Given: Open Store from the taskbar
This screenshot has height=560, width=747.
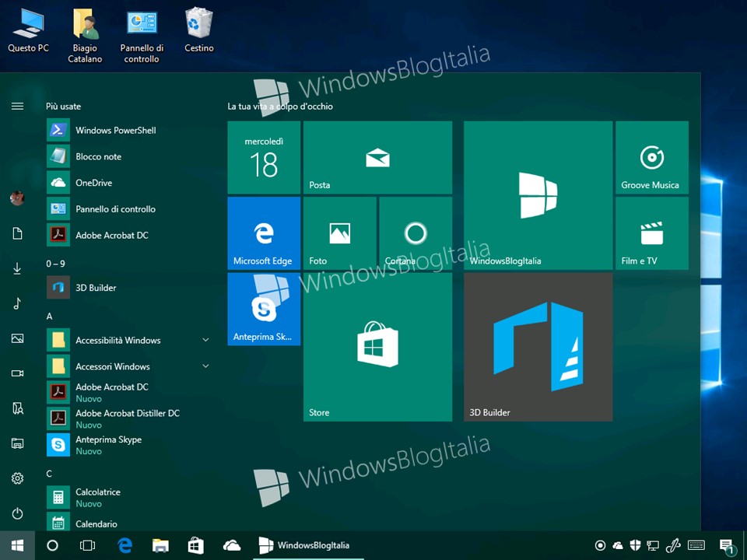Looking at the screenshot, I should [x=196, y=545].
